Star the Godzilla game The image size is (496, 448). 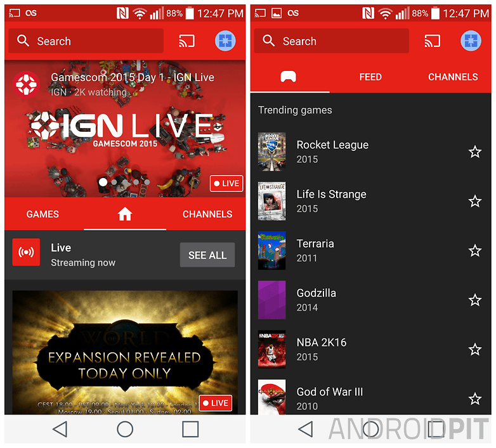coord(475,300)
